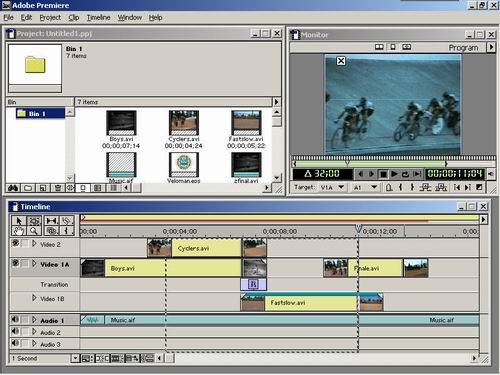Open the 1 Second time zoom dropdown

[x=75, y=359]
